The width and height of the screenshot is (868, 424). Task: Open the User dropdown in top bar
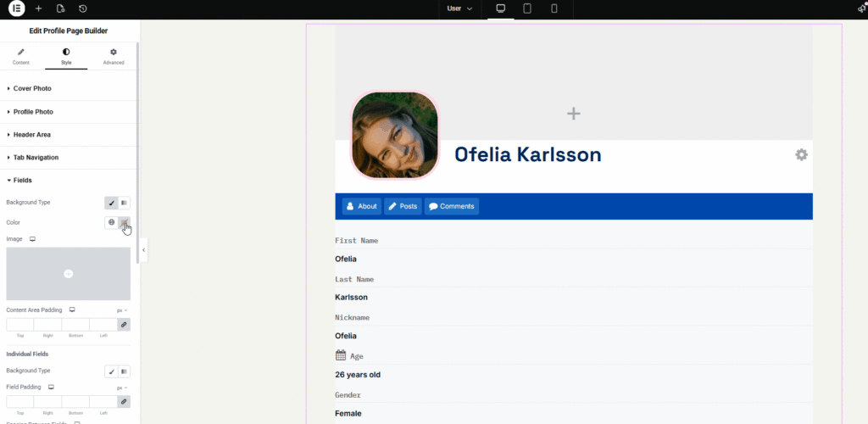pyautogui.click(x=459, y=8)
